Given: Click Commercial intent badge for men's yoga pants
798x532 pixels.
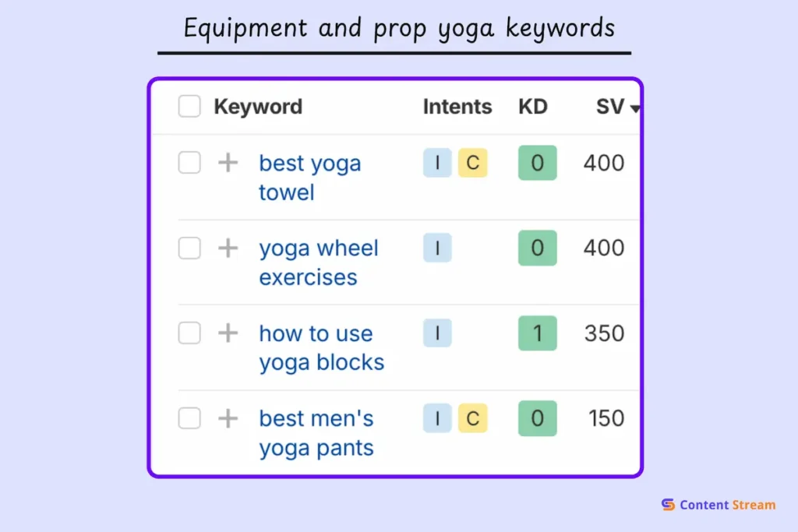Looking at the screenshot, I should (x=472, y=418).
